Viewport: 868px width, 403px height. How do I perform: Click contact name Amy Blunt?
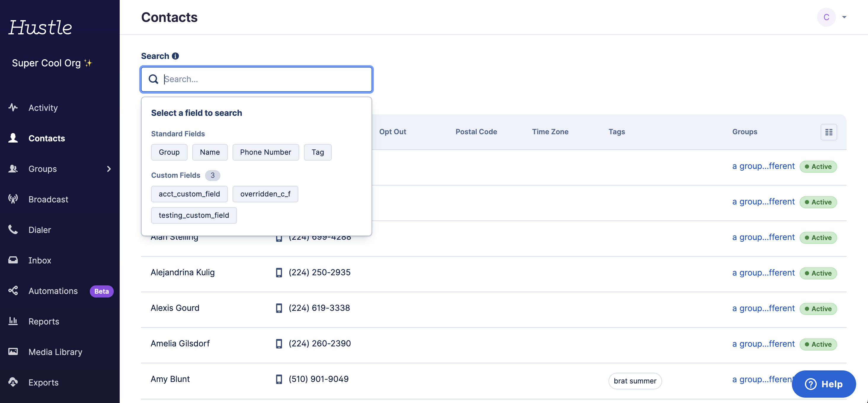click(x=170, y=379)
